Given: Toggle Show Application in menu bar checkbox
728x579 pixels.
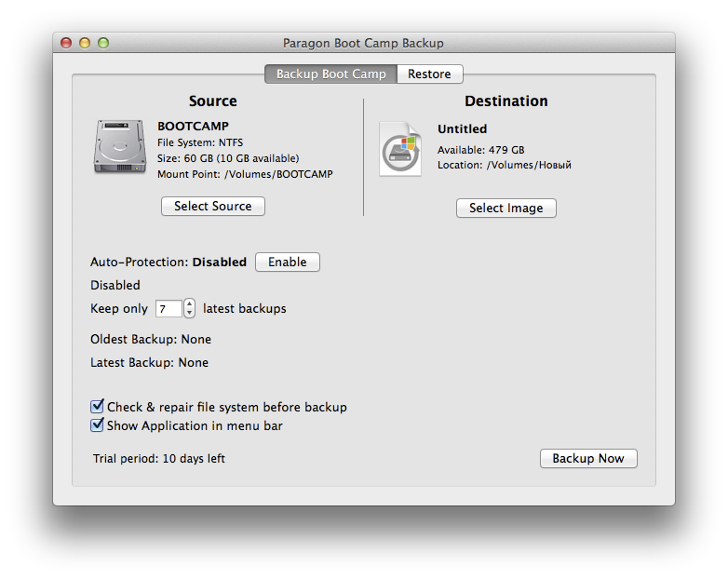Looking at the screenshot, I should [x=97, y=425].
